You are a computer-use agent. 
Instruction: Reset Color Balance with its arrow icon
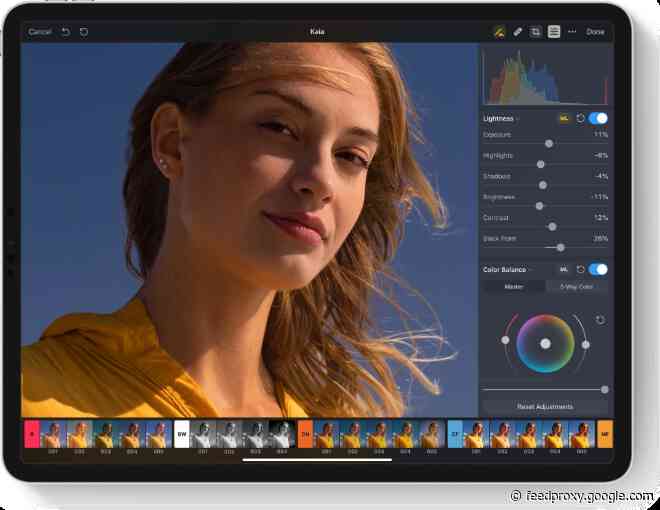(580, 269)
